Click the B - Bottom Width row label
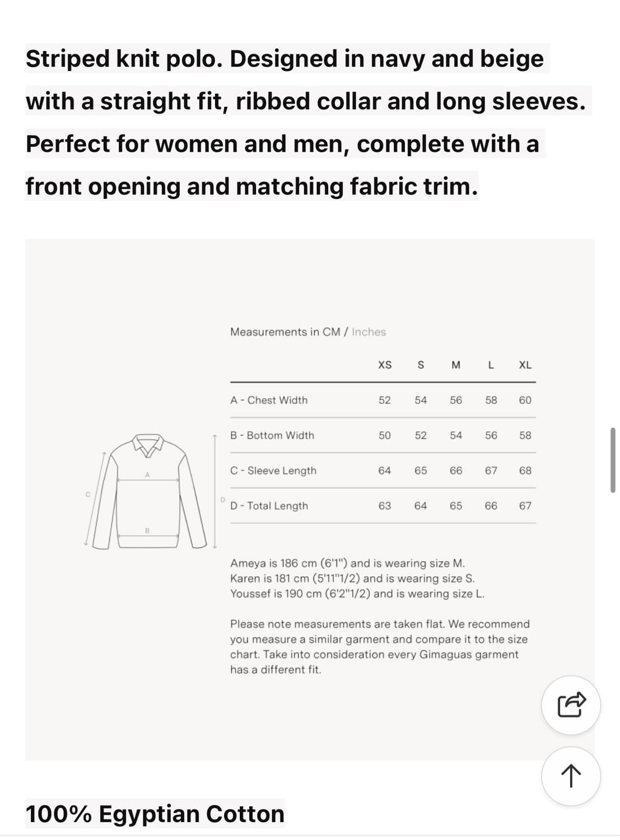 coord(272,436)
